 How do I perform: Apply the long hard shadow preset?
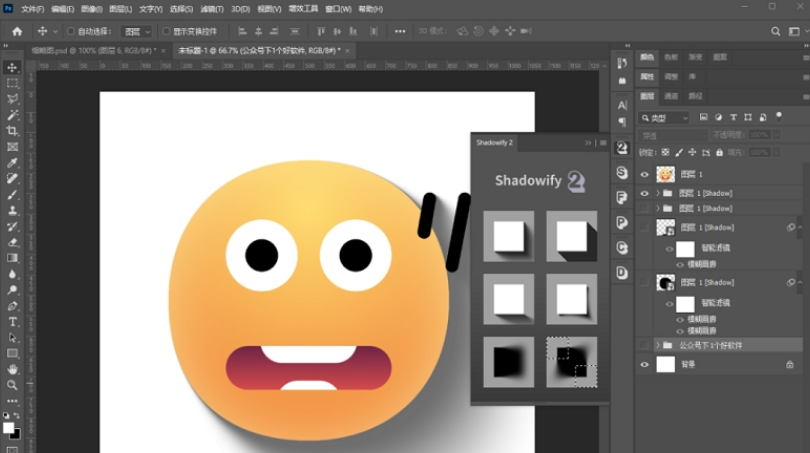tap(572, 236)
